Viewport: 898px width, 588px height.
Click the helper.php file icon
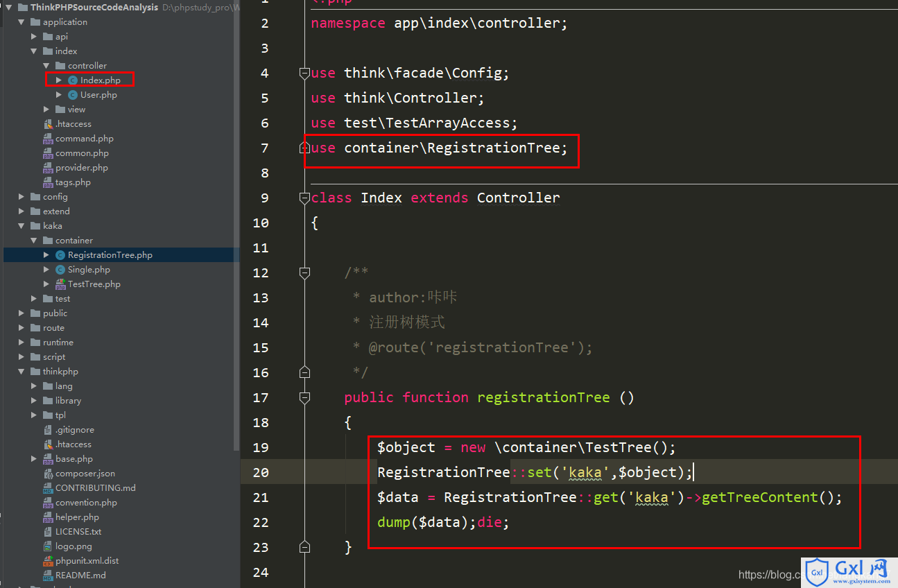pyautogui.click(x=48, y=517)
